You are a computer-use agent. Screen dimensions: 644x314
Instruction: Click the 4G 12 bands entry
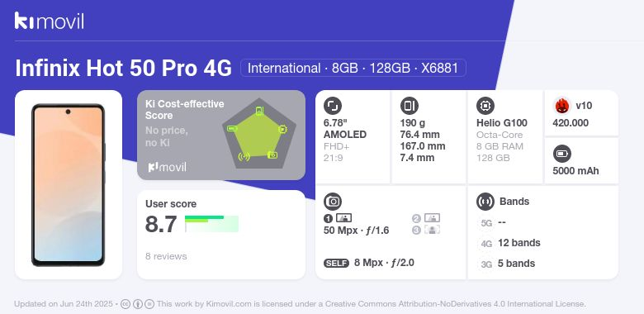pyautogui.click(x=509, y=243)
